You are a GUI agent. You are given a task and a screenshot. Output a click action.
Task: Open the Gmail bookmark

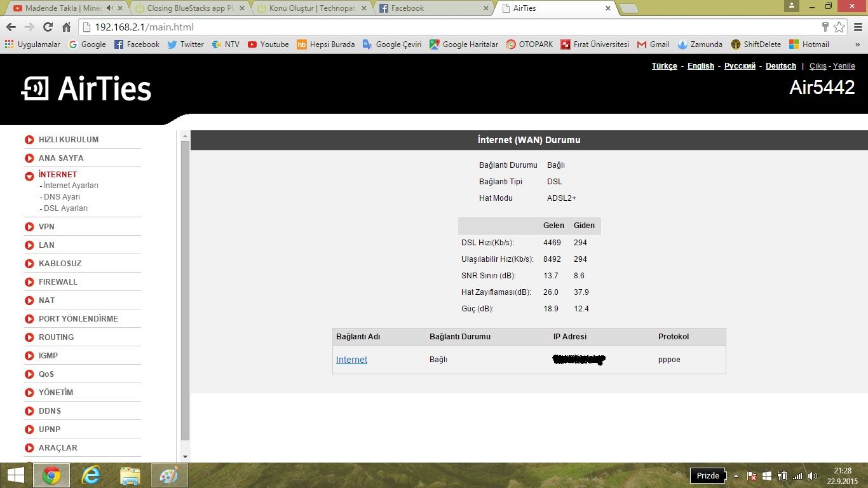[x=653, y=44]
